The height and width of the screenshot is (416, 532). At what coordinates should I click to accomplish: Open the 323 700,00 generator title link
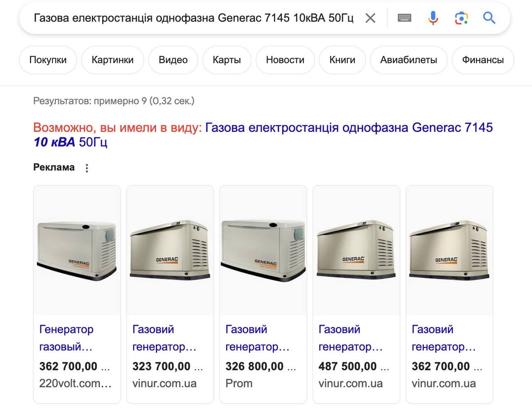coord(164,338)
